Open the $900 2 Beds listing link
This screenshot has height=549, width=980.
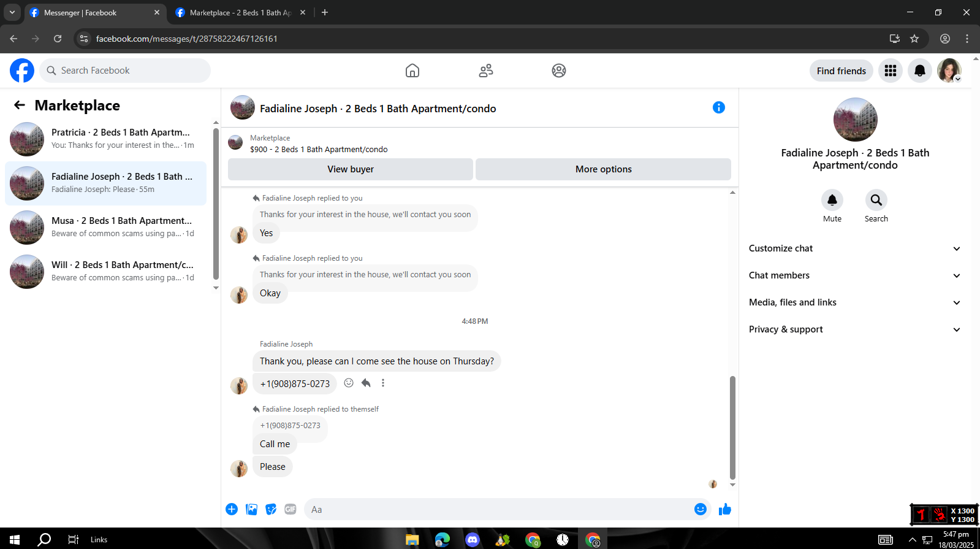[319, 149]
